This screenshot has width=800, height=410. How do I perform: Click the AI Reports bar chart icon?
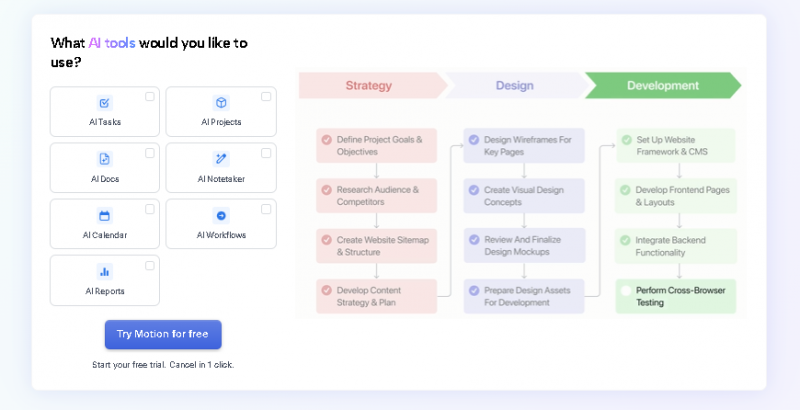[x=104, y=271]
